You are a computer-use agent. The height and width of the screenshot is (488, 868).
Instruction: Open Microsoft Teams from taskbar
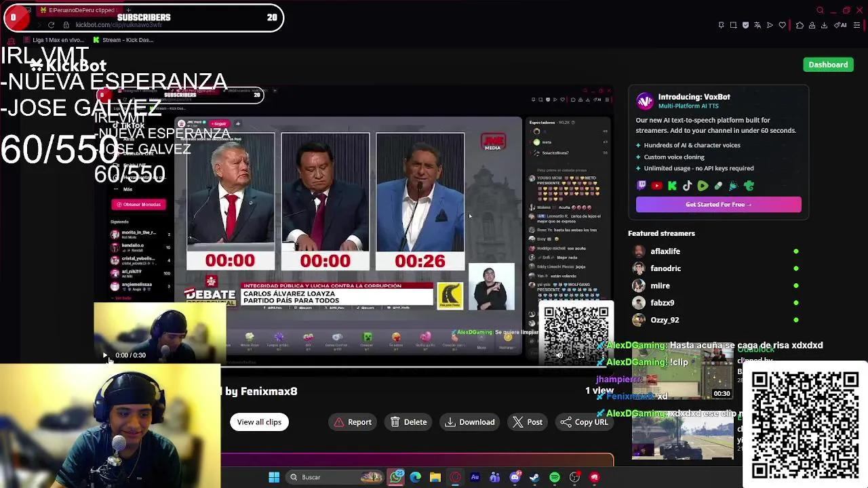click(x=494, y=477)
